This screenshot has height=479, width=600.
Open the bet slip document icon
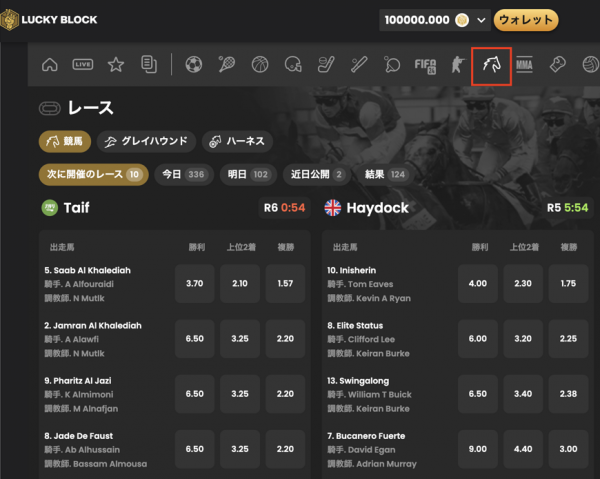click(x=149, y=64)
